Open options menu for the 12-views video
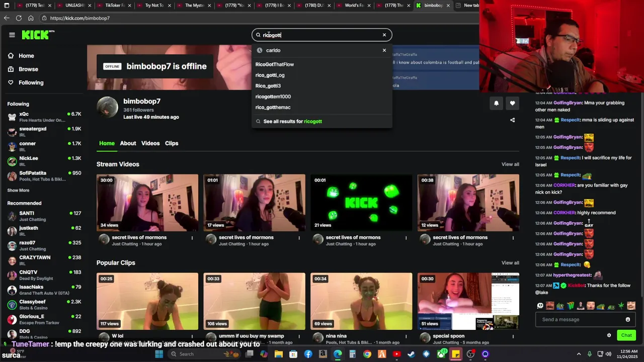644x362 pixels. [x=513, y=238]
